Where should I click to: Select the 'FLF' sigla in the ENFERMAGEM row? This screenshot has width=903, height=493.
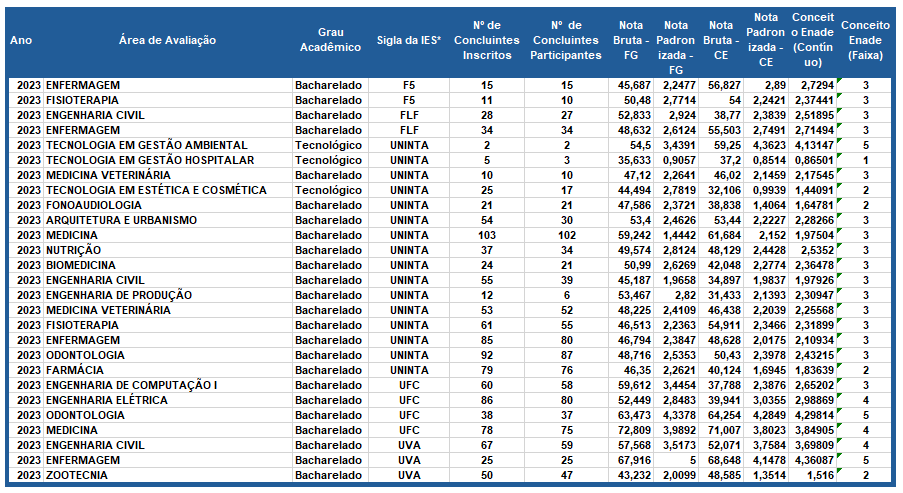pos(409,130)
